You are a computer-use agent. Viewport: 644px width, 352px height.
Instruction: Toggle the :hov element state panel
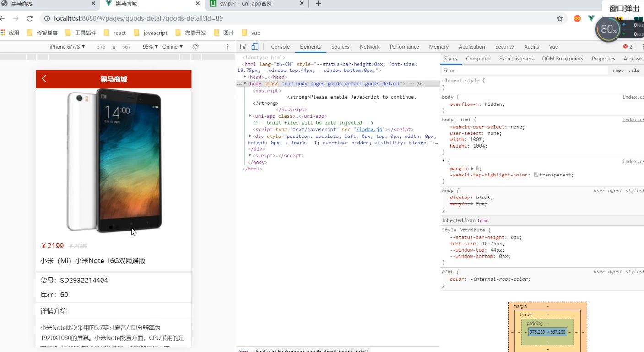[x=618, y=71]
